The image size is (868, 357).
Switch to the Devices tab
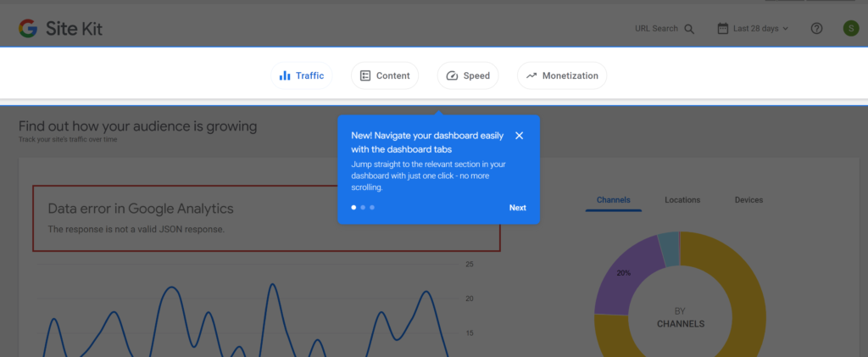click(x=749, y=200)
